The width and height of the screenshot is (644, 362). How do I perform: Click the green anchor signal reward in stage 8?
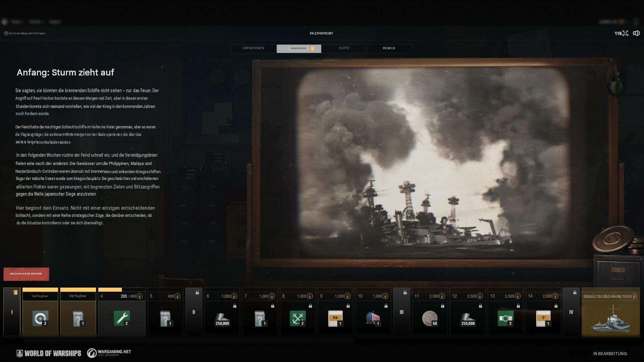pos(298,318)
